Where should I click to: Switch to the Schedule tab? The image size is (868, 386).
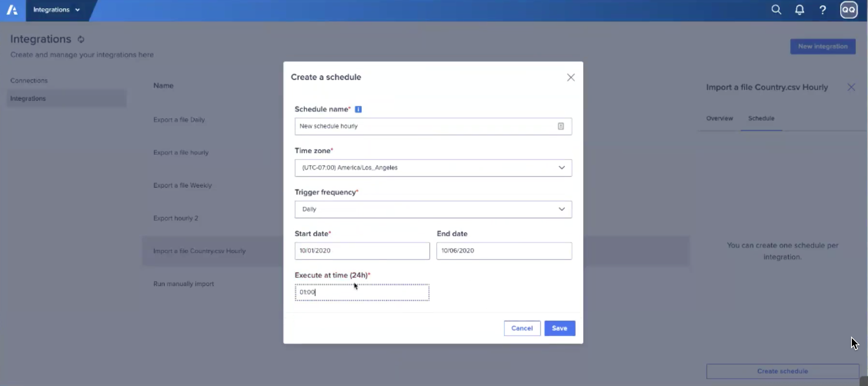(761, 118)
